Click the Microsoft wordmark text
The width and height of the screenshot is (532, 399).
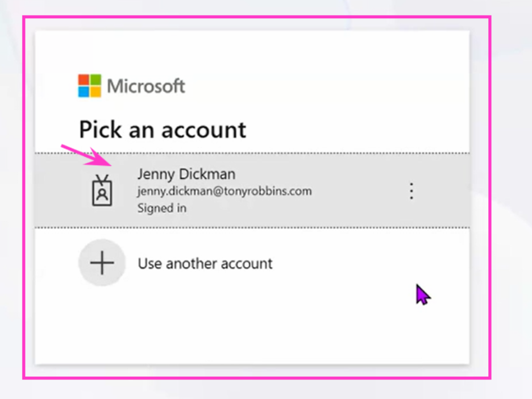pos(146,86)
